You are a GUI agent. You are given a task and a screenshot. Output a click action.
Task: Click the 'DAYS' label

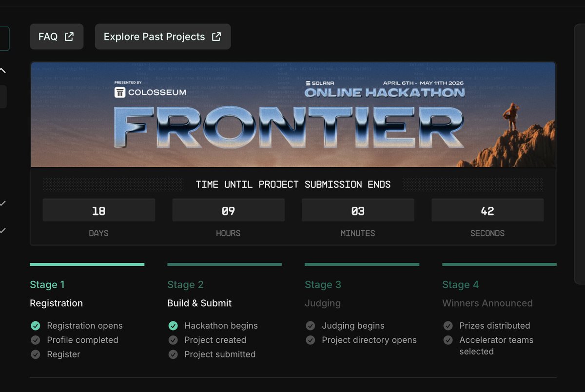(x=99, y=233)
